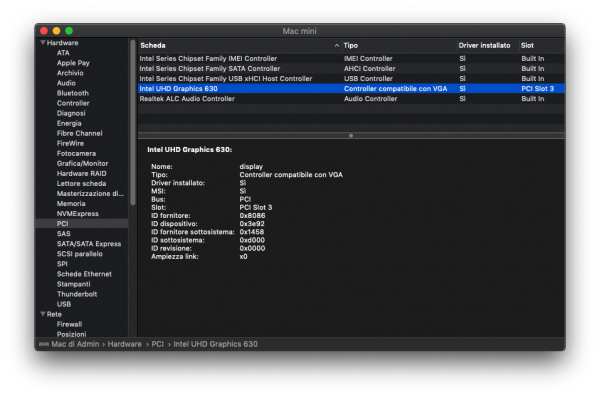This screenshot has height=397, width=600.
Task: Open Grafica/Monitor section
Action: 83,163
